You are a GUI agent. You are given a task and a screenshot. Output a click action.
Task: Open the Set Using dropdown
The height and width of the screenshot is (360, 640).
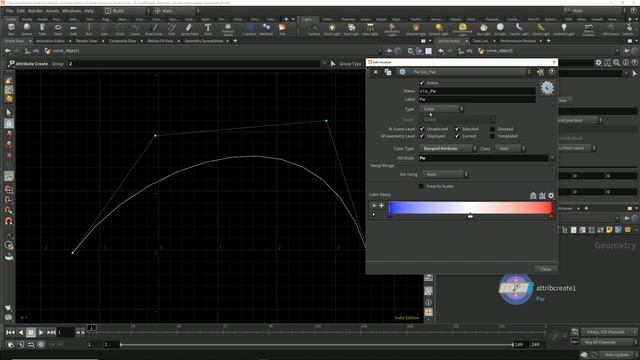[445, 174]
